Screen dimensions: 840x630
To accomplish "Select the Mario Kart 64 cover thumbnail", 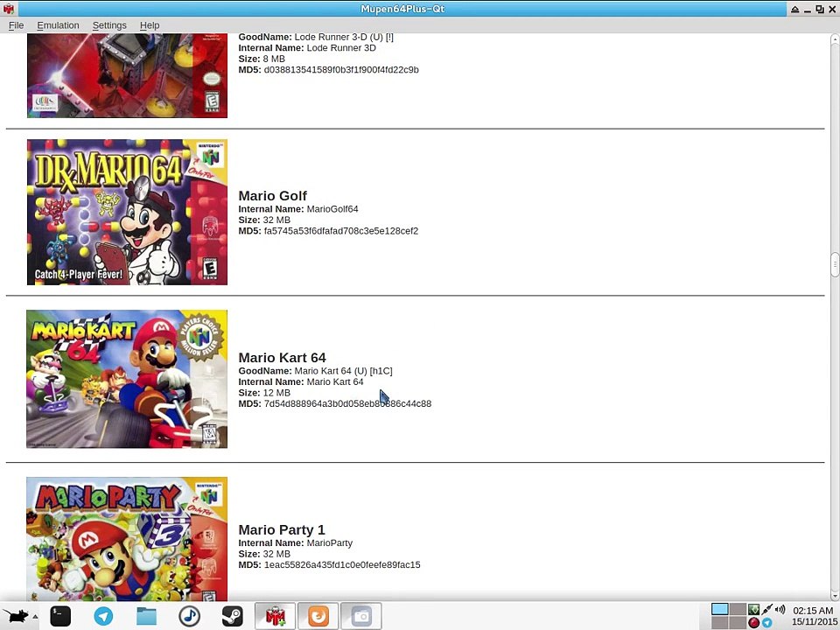I will [127, 379].
